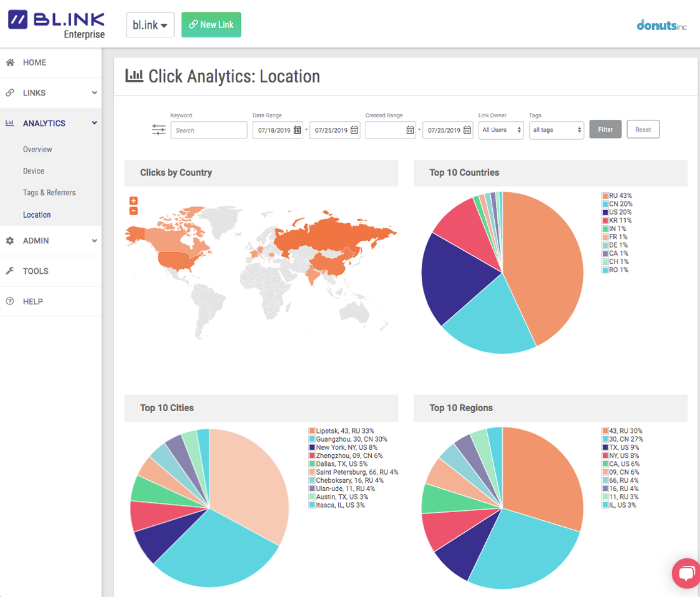Zoom out the map with minus icon
The image size is (700, 597).
(x=134, y=211)
